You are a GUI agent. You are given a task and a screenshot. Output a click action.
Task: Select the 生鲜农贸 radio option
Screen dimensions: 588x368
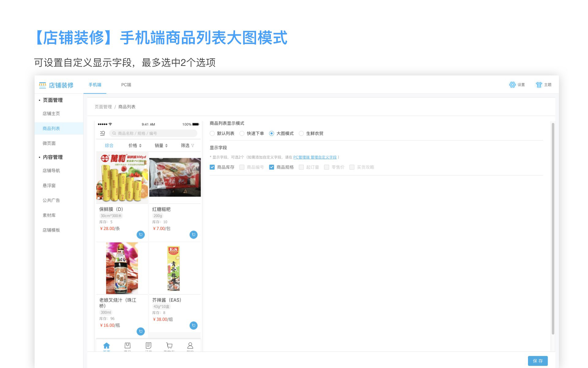[301, 133]
